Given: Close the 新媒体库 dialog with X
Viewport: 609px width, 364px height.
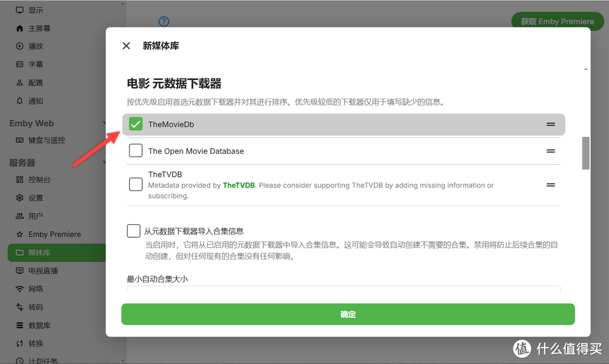Looking at the screenshot, I should pyautogui.click(x=126, y=46).
